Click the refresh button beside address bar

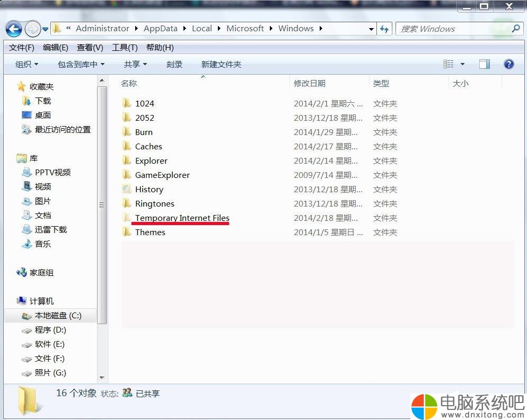pyautogui.click(x=385, y=29)
